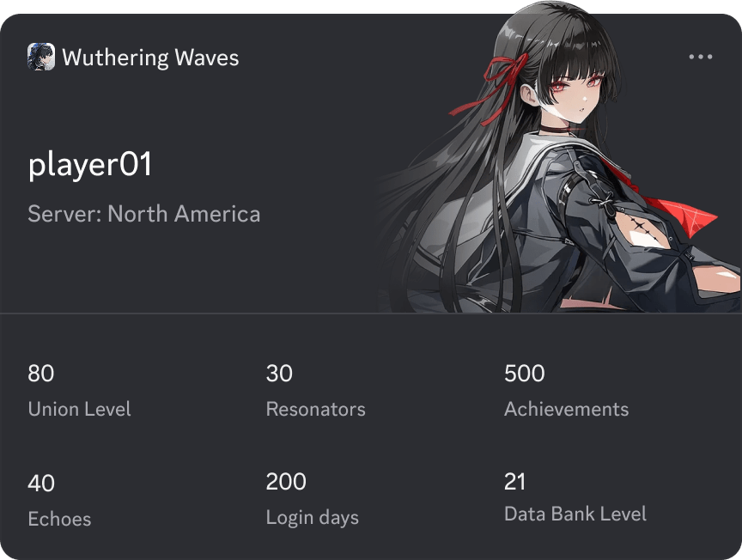Viewport: 742px width, 560px height.
Task: Click the Union Level label
Action: coord(79,409)
